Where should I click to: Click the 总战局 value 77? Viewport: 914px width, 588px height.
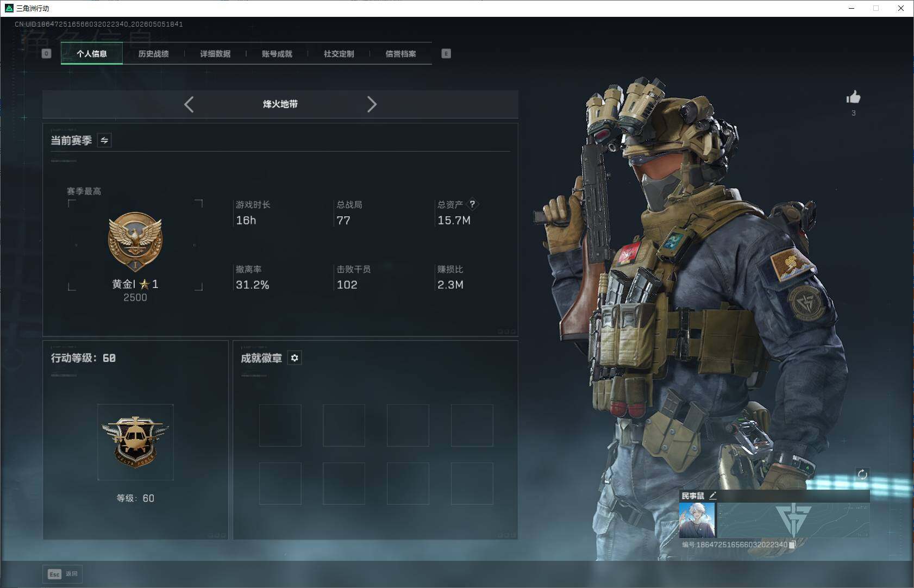coord(343,220)
